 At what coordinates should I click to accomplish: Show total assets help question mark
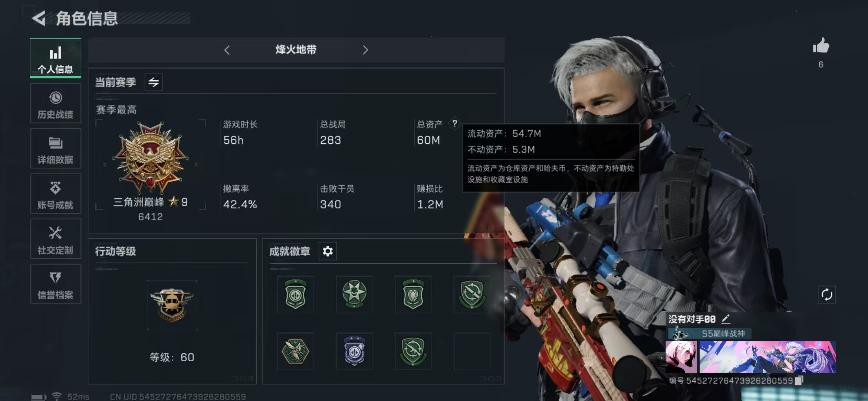tap(455, 123)
